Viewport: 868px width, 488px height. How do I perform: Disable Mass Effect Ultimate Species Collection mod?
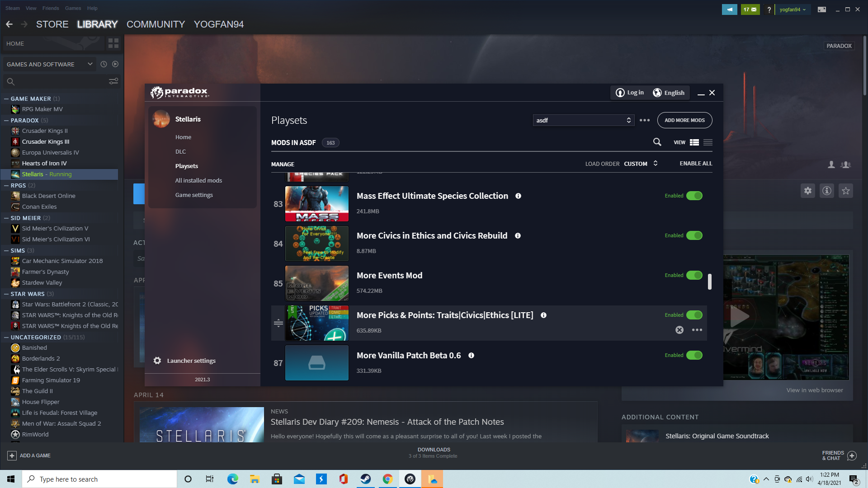[694, 196]
